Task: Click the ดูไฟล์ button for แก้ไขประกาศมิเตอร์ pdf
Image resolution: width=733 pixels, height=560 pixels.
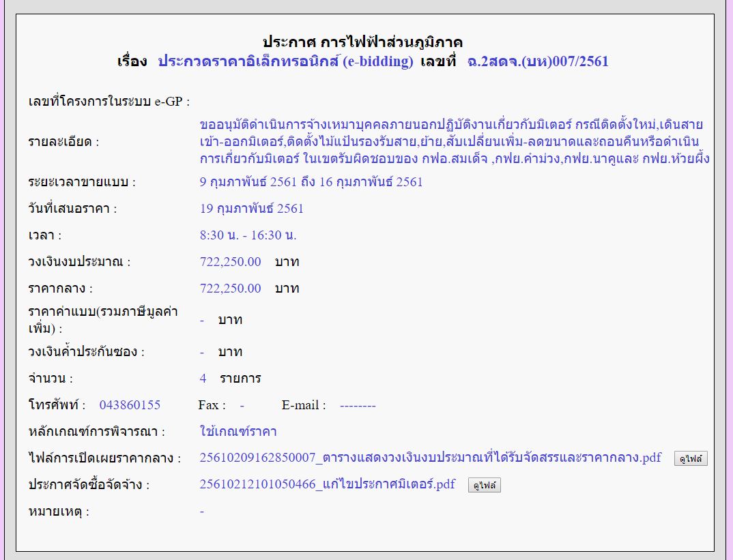Action: (x=485, y=485)
